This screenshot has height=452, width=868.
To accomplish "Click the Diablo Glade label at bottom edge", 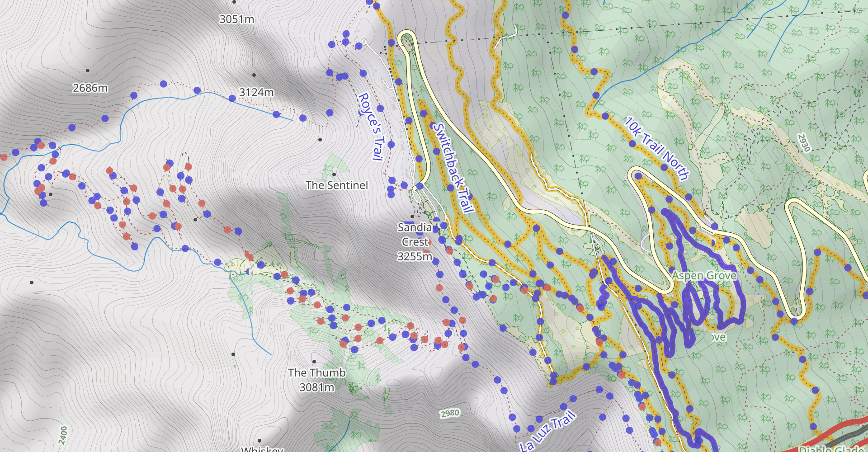I will tap(833, 449).
